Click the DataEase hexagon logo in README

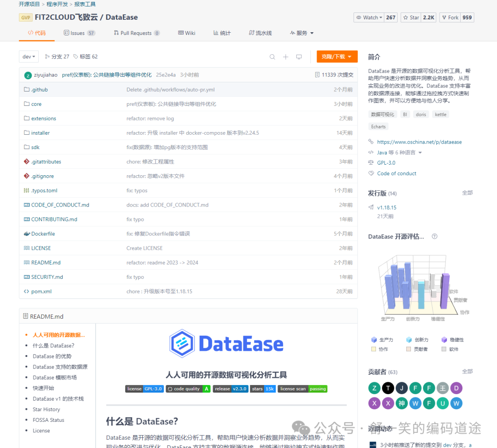(x=182, y=344)
